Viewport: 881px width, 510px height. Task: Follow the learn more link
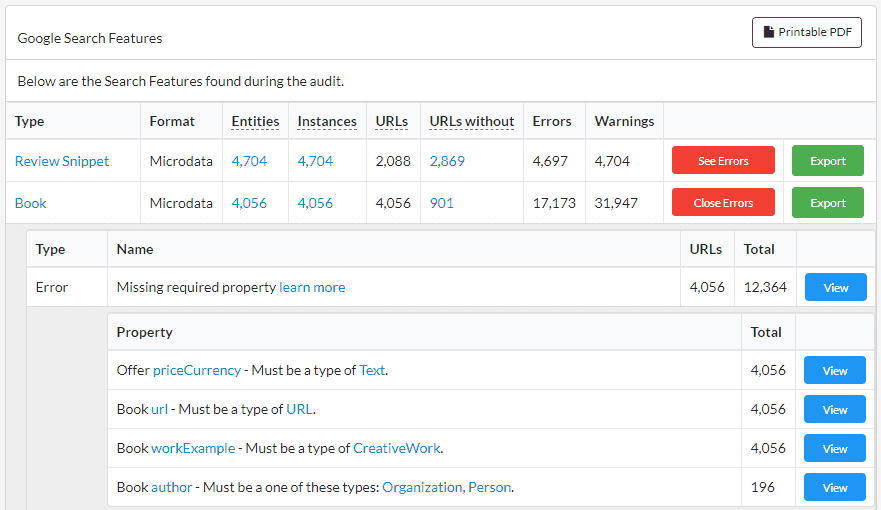click(312, 287)
